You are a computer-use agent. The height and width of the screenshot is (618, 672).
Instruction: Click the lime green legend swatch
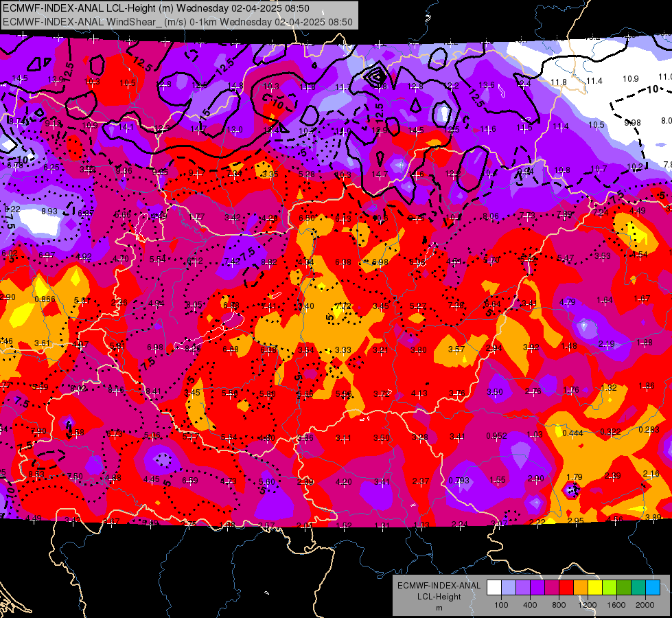[610, 588]
